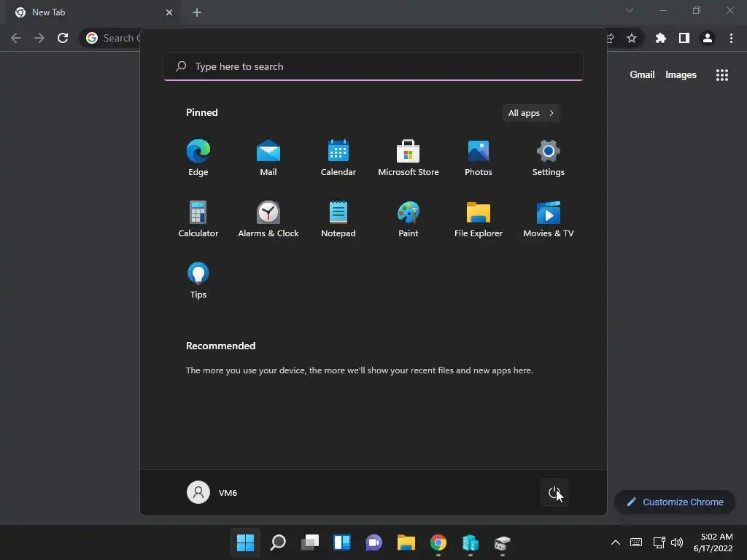Screen dimensions: 747x560
Task: Open Chrome Extensions puzzle icon
Action: [661, 38]
